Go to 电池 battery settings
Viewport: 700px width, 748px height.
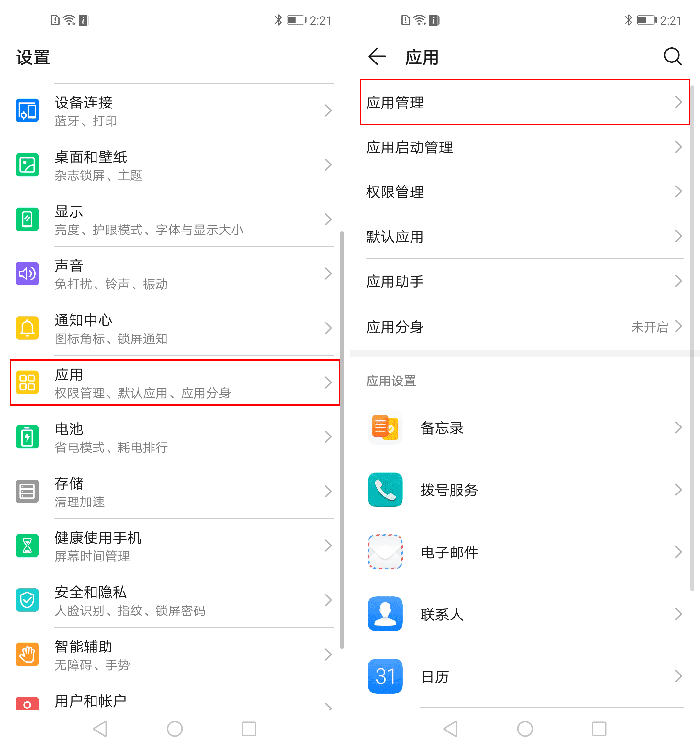click(175, 437)
